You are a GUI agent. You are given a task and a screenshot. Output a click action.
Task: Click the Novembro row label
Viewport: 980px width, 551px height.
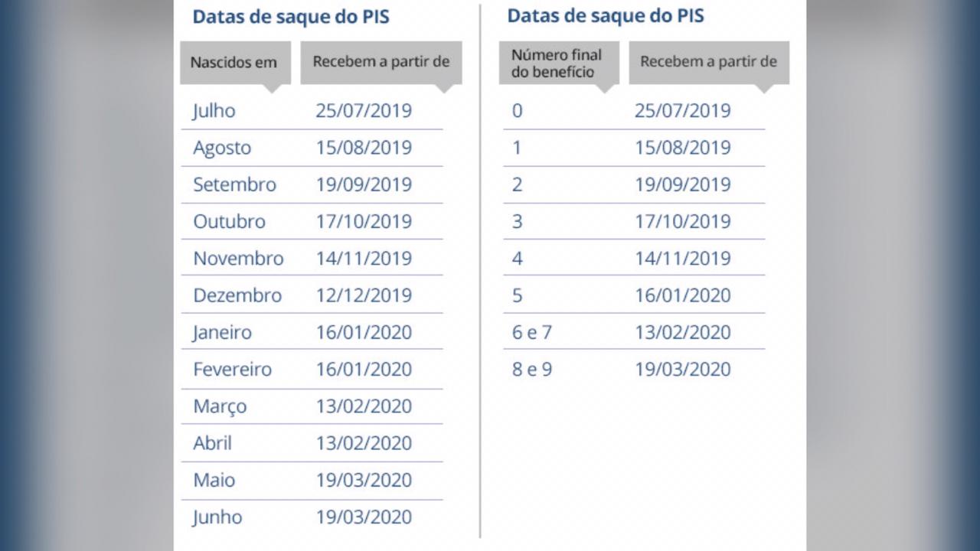238,259
